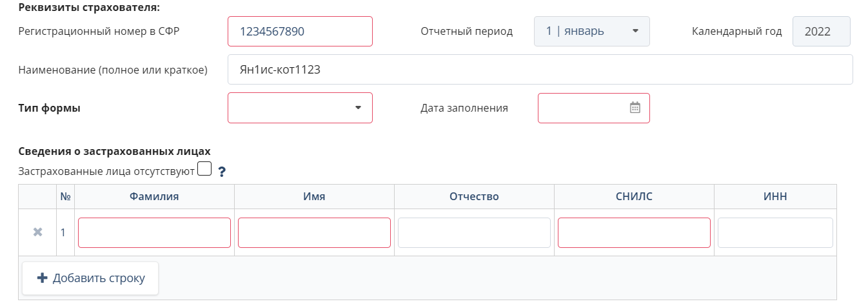Click the plus icon on Добавить строку

[x=43, y=278]
